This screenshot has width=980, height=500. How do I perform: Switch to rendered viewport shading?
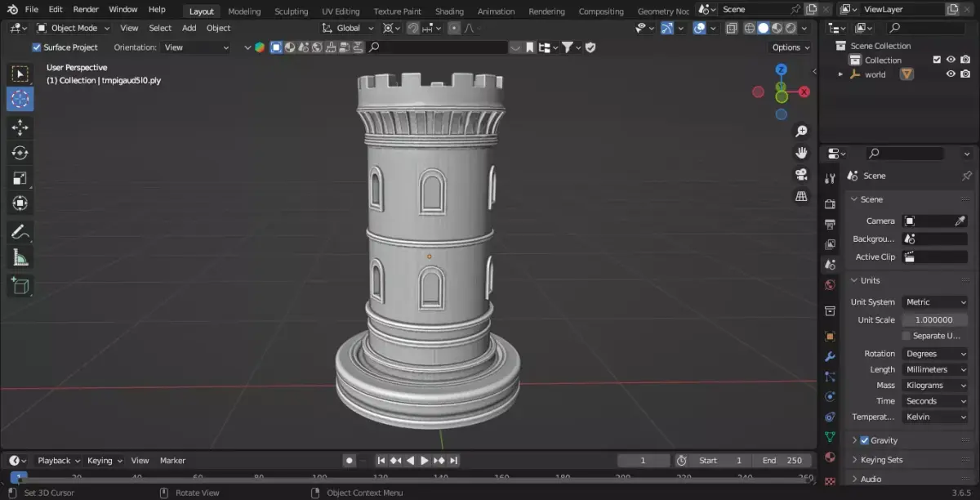click(x=791, y=28)
